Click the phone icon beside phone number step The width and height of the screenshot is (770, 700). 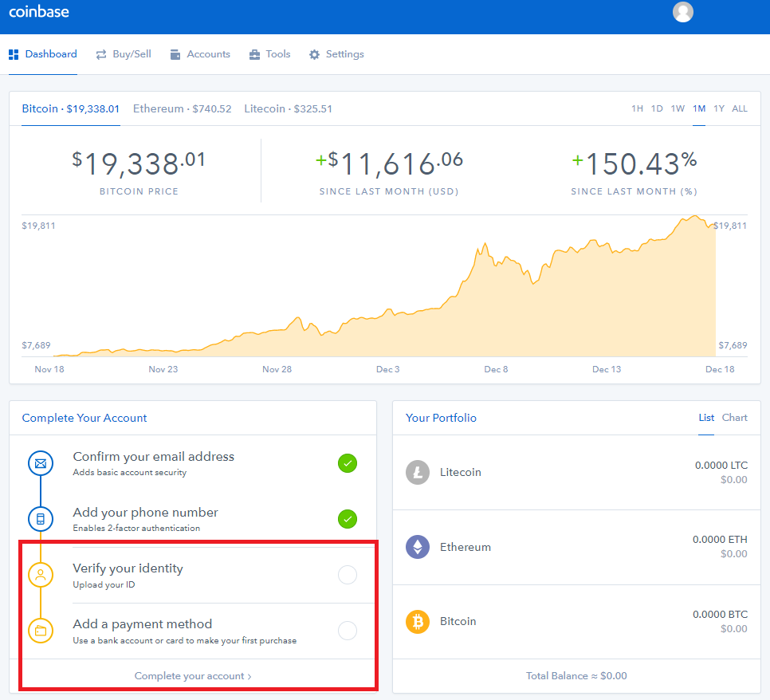coord(40,519)
